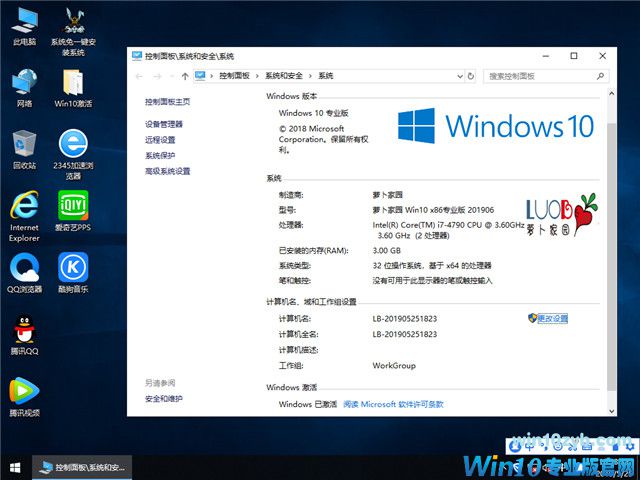Open 设备管理器 link
Viewport: 640px width, 480px height.
164,124
